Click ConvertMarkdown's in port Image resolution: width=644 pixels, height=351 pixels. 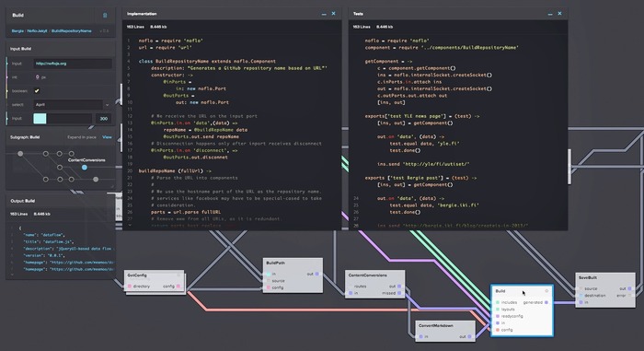click(x=421, y=336)
